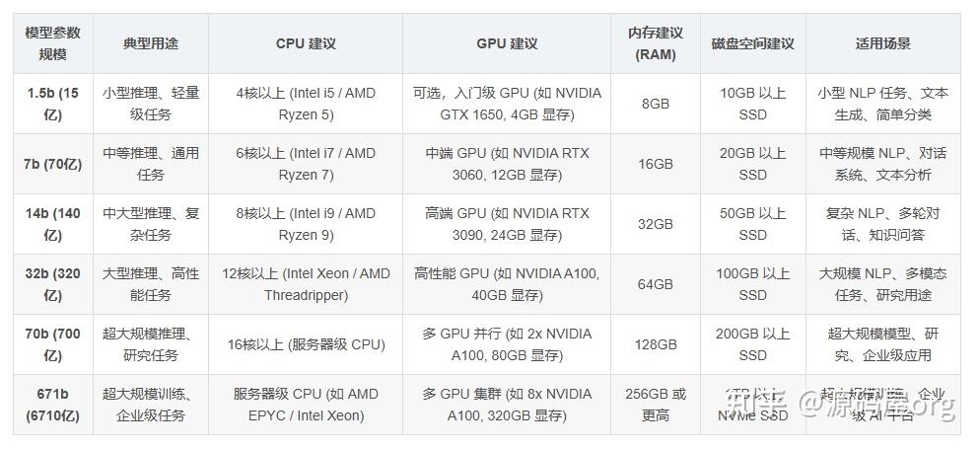Click the 14b (140亿) row label

tap(53, 224)
